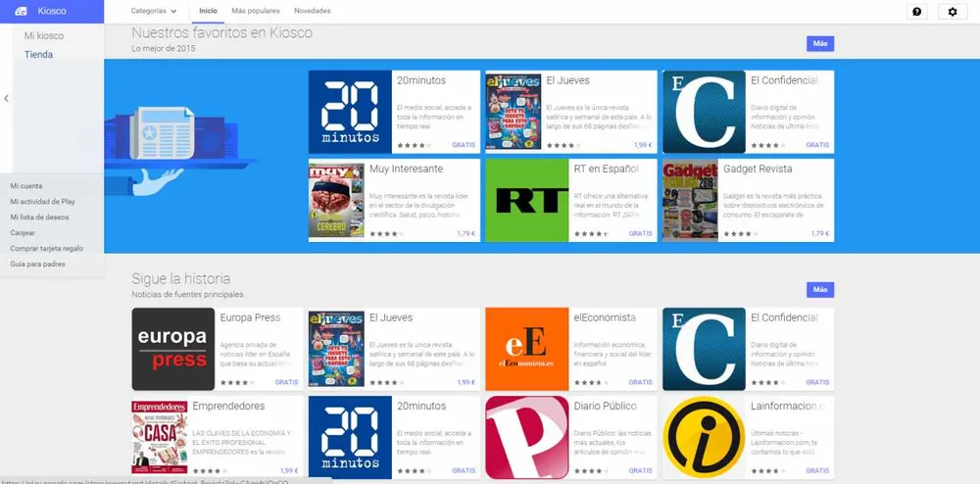Open the help question mark icon
This screenshot has width=980, height=484.
pyautogui.click(x=916, y=12)
